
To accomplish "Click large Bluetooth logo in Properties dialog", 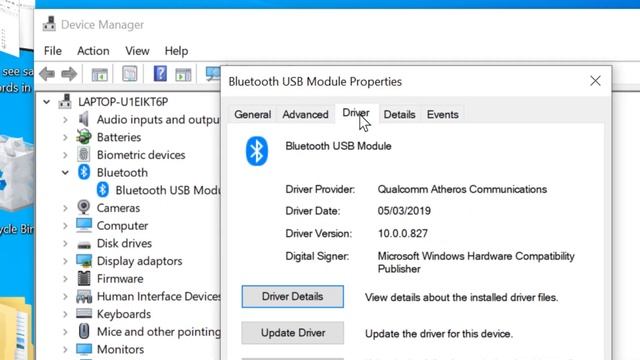I will 257,151.
